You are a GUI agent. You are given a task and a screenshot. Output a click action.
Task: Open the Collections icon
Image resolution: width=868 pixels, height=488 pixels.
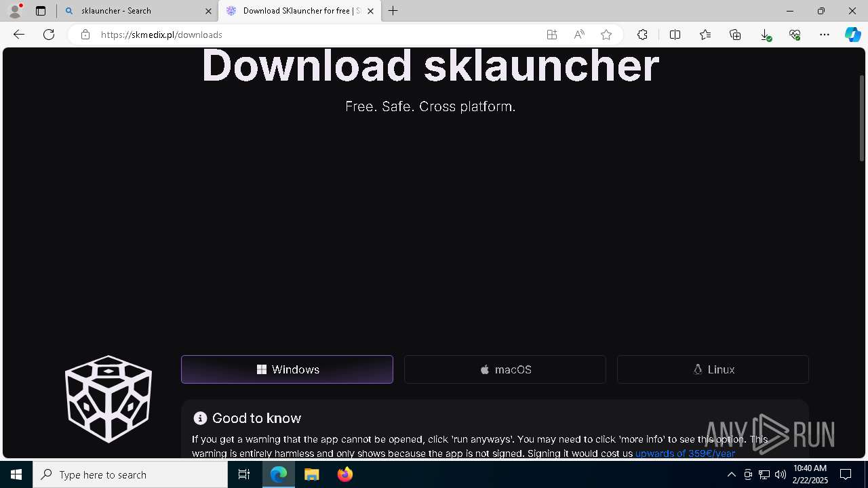(x=735, y=35)
